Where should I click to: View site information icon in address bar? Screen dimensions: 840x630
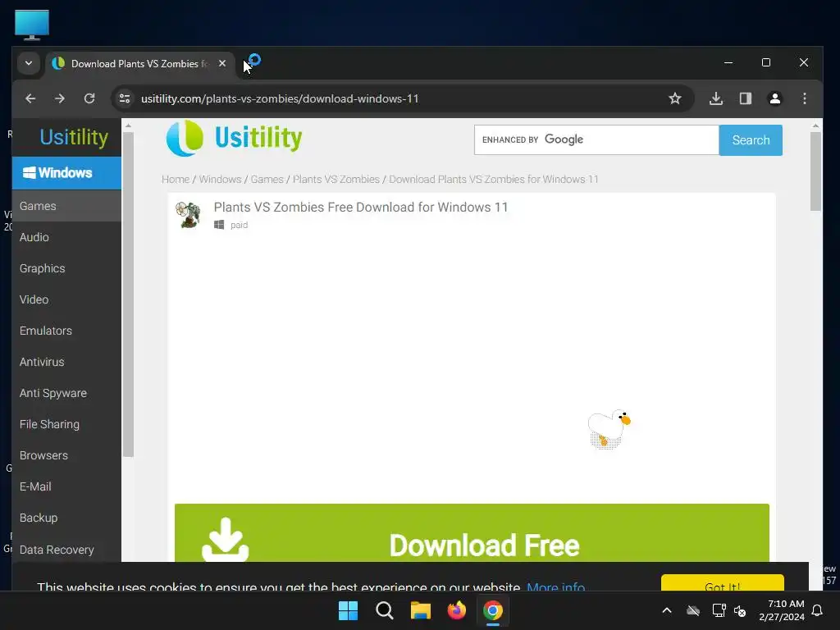click(x=125, y=98)
